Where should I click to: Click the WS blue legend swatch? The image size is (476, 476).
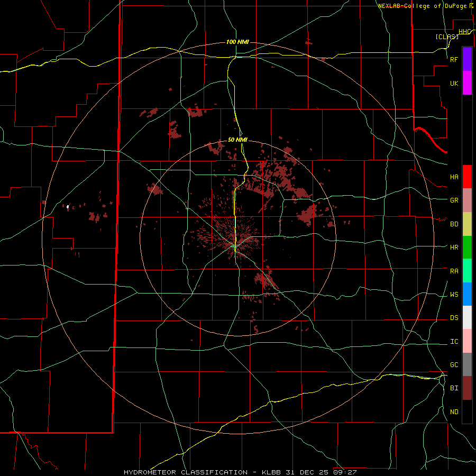pos(467,294)
